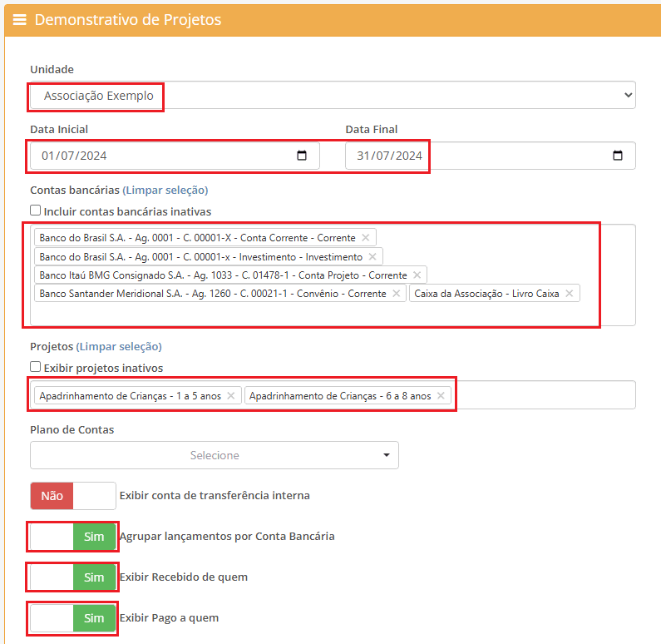
Task: Remove Banco do Brasil Conta Corrente tag
Action: (x=366, y=238)
